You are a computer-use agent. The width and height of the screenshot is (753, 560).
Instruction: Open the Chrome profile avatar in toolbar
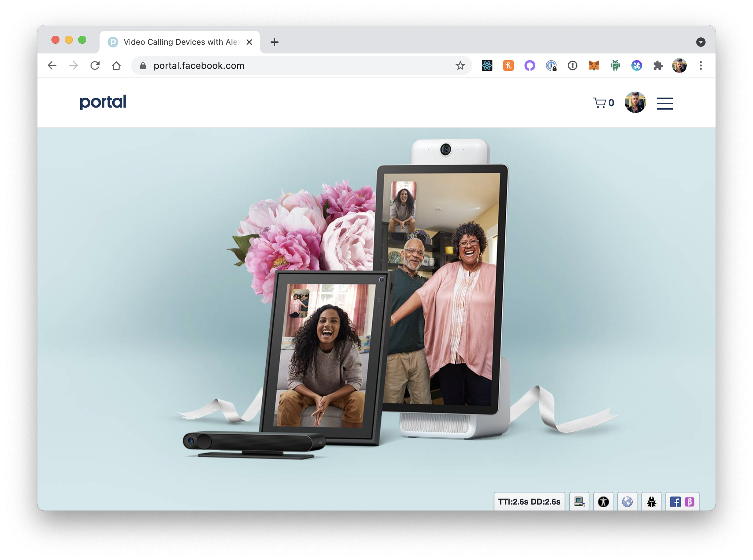click(x=679, y=65)
